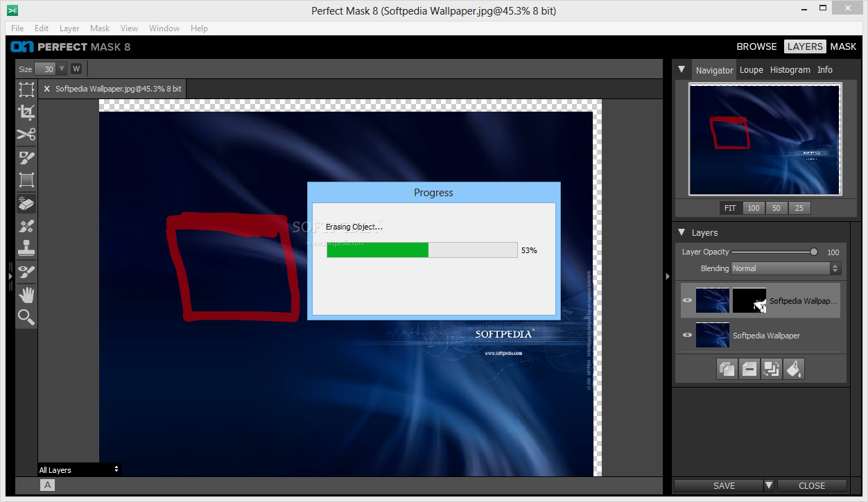
Task: Open the SAVE options dropdown arrow
Action: (x=768, y=485)
